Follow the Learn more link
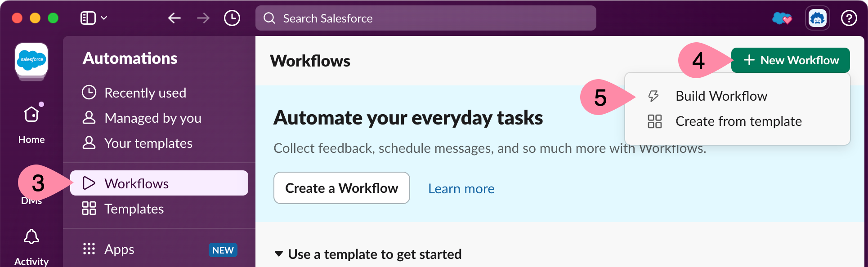868x267 pixels. pos(461,189)
